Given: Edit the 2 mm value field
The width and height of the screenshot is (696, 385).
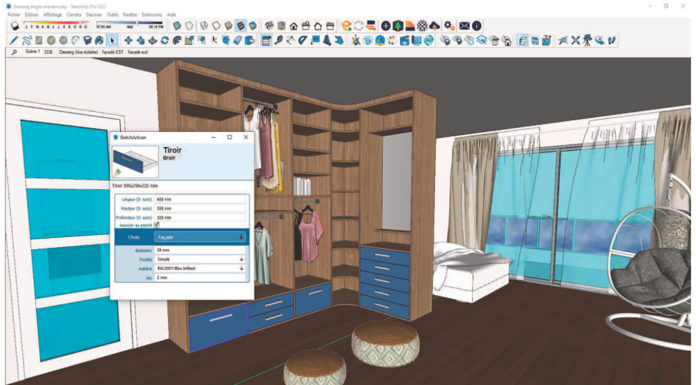Looking at the screenshot, I should pyautogui.click(x=200, y=277).
